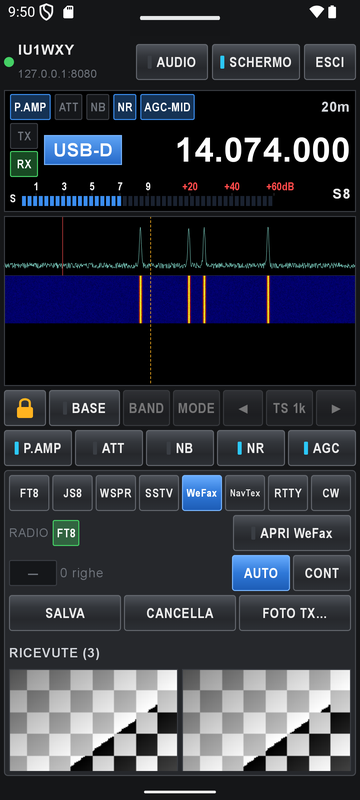This screenshot has width=360, height=800.
Task: Tap the dash field beside '0 righe'
Action: 33,573
